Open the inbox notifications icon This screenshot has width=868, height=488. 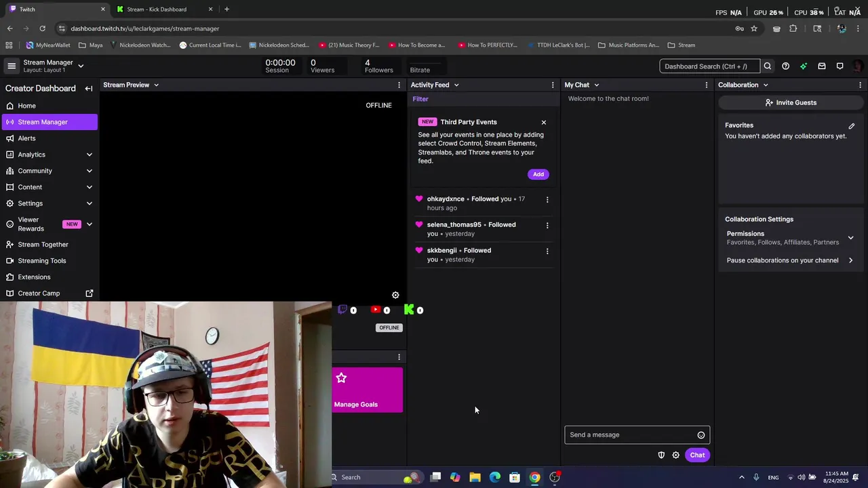pos(822,66)
